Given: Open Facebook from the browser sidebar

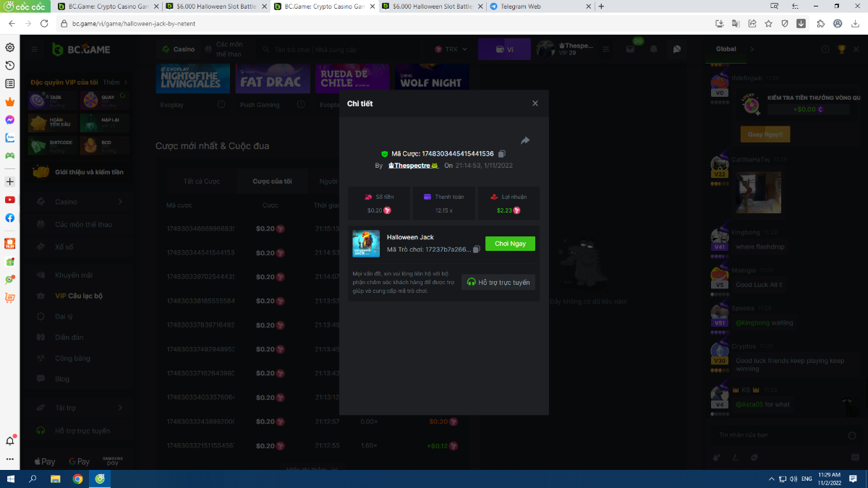Looking at the screenshot, I should pyautogui.click(x=10, y=218).
